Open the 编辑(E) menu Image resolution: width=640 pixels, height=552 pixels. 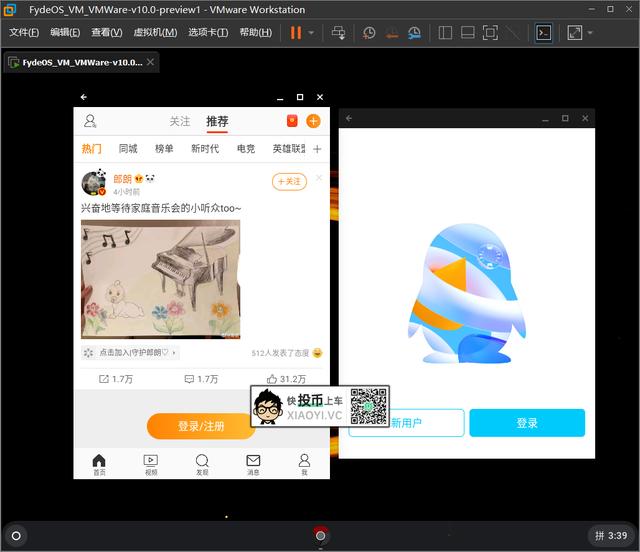[x=65, y=32]
